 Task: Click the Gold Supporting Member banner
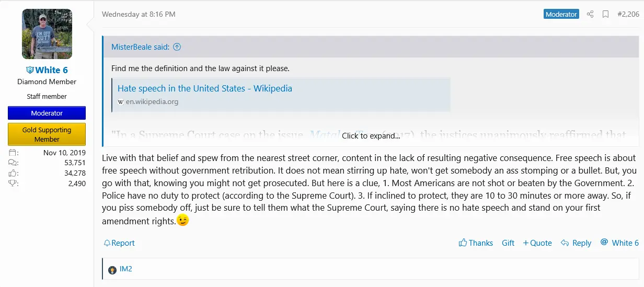(47, 134)
